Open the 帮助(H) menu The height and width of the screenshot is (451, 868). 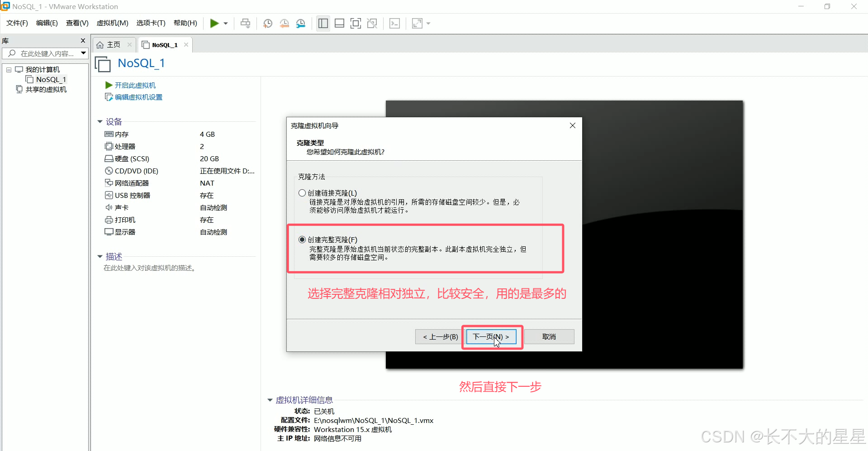coord(185,23)
